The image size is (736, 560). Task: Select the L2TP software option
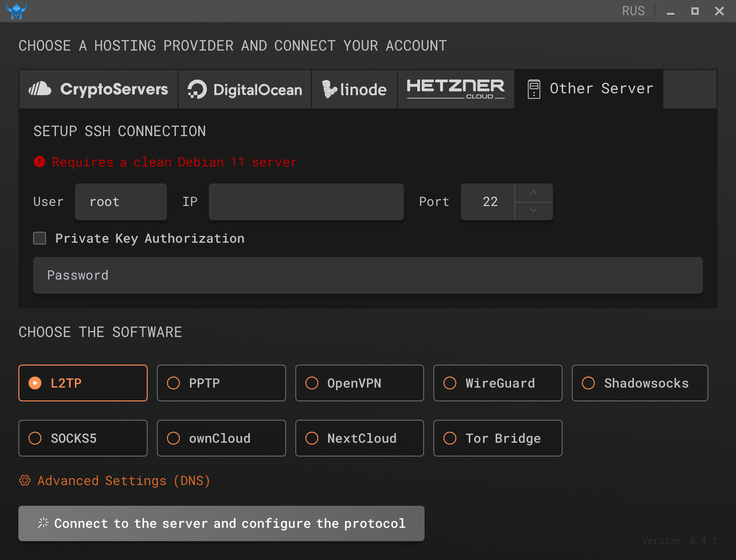click(83, 383)
